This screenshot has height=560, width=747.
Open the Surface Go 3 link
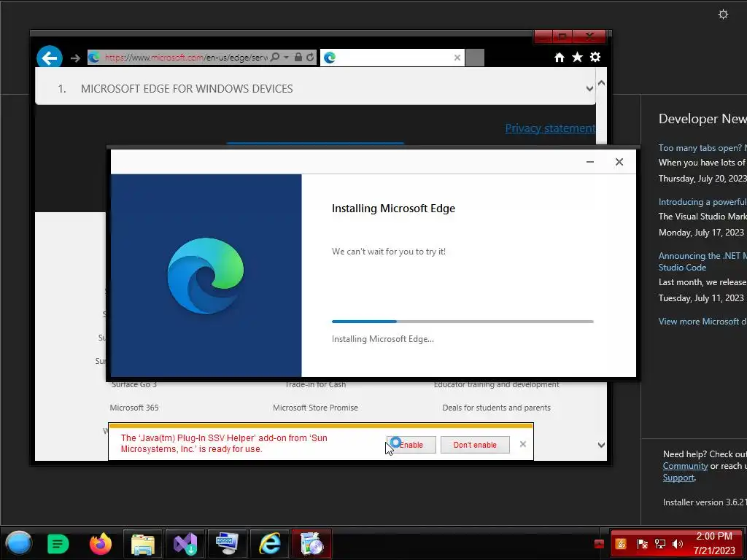134,384
